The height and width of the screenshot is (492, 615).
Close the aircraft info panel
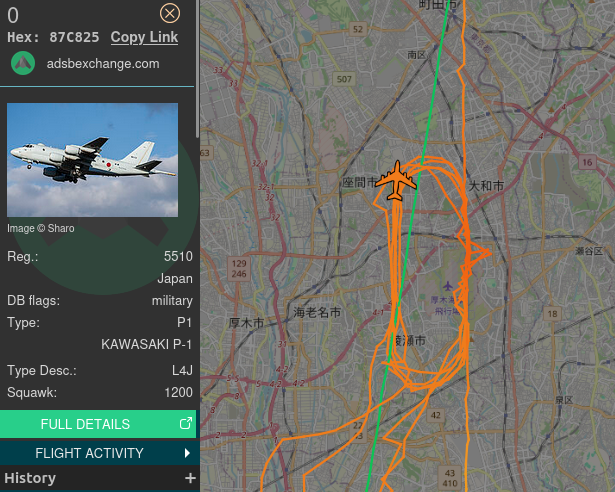170,14
